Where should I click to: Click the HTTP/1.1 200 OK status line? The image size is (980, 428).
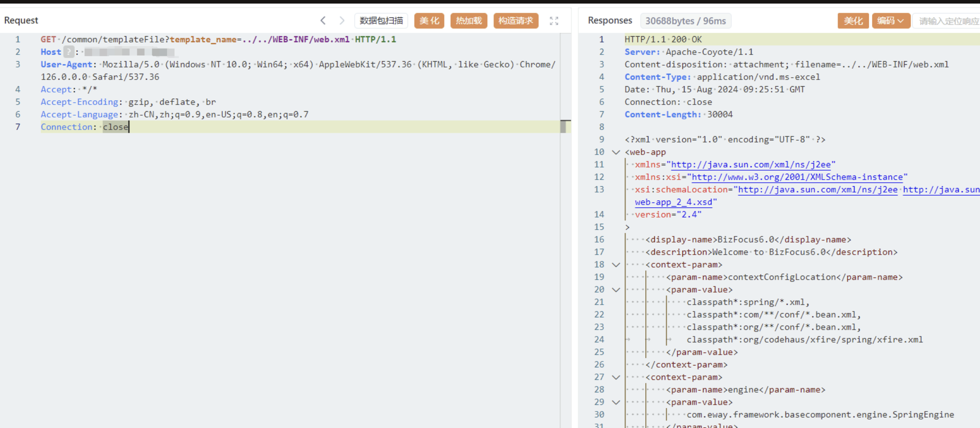pos(663,39)
